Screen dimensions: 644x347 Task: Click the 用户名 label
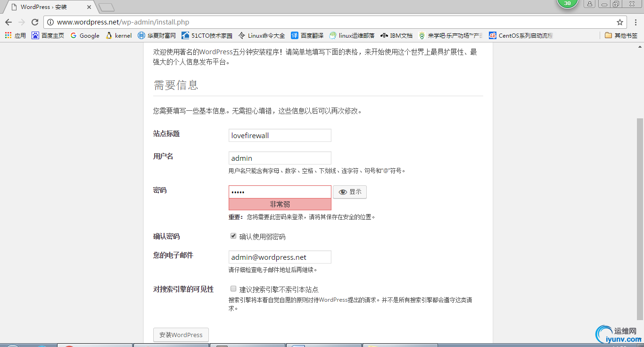point(163,157)
